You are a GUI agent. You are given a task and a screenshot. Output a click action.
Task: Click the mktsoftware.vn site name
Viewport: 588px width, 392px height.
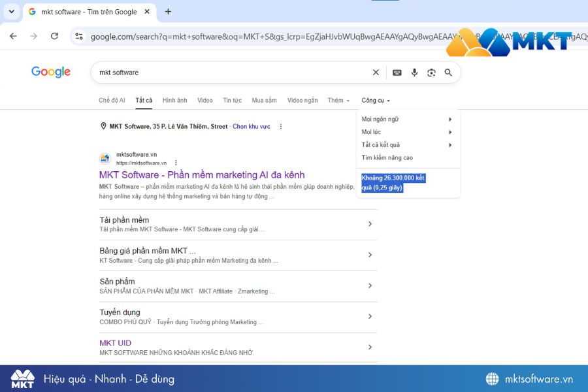137,154
